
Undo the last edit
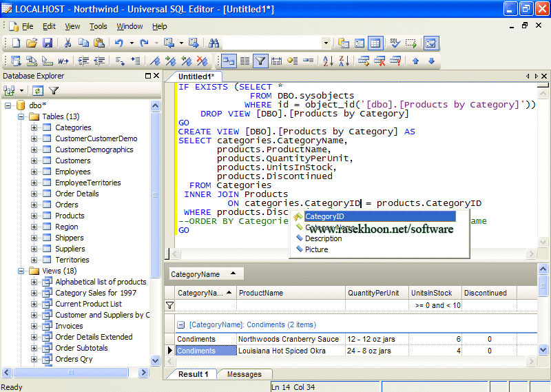119,43
